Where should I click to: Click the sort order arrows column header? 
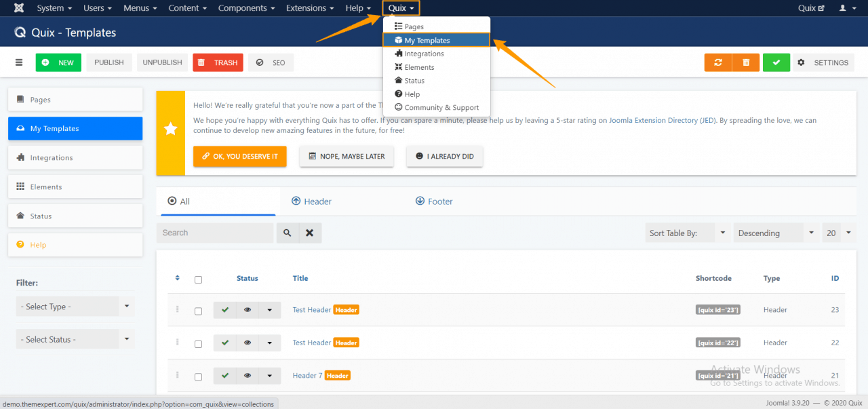point(178,278)
